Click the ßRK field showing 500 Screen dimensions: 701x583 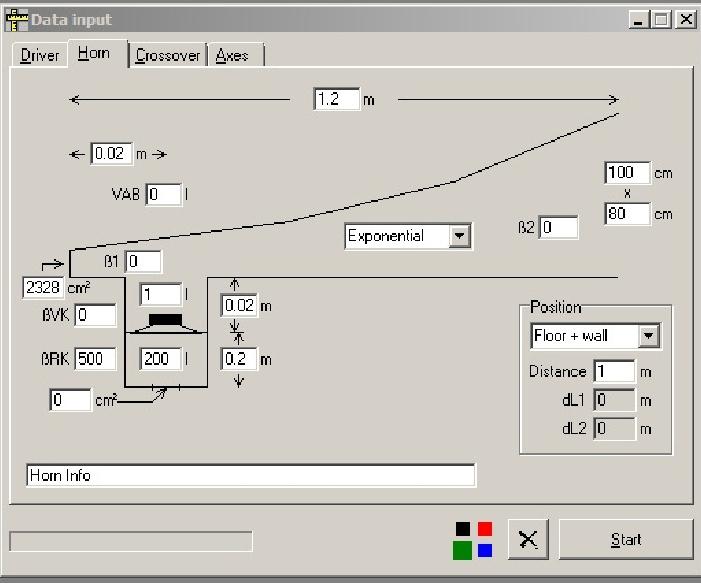click(x=95, y=359)
